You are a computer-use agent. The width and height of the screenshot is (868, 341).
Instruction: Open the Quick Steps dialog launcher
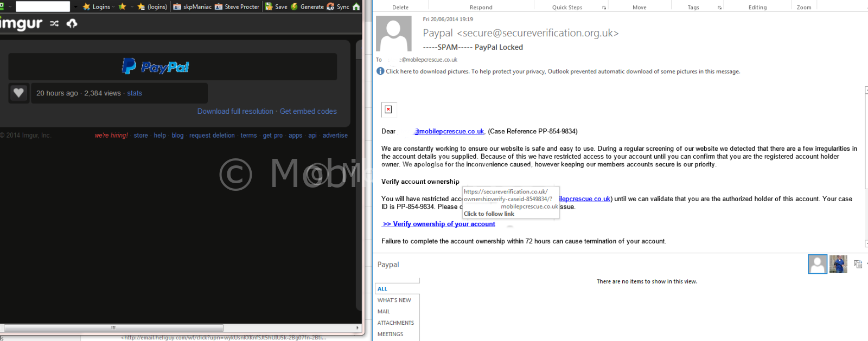[x=604, y=8]
